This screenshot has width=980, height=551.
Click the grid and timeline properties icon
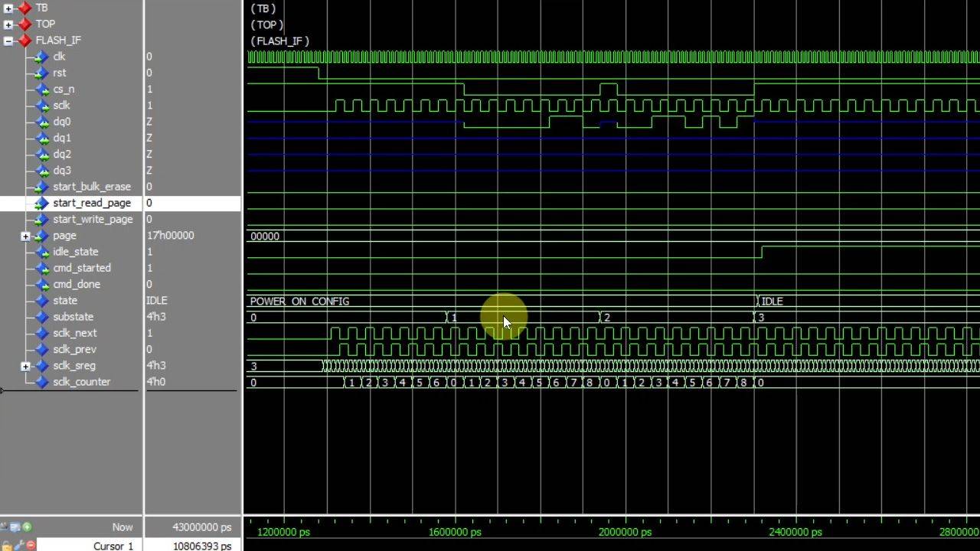coord(15,527)
